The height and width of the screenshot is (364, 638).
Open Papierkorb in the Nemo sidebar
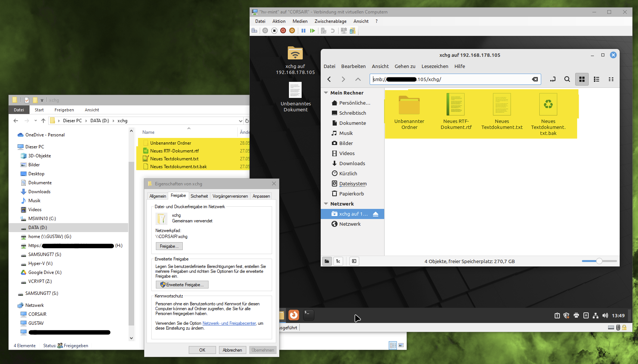(352, 194)
